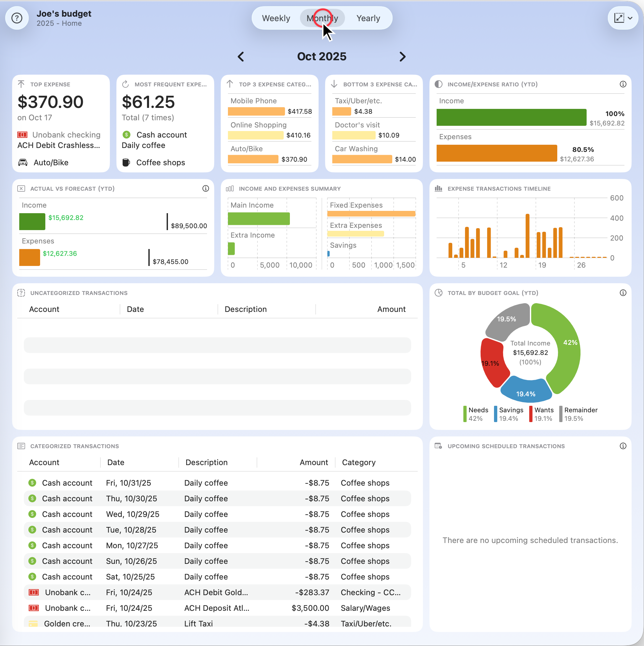The image size is (644, 646).
Task: Click the Expense Transactions Timeline bar-chart icon
Action: coord(439,188)
